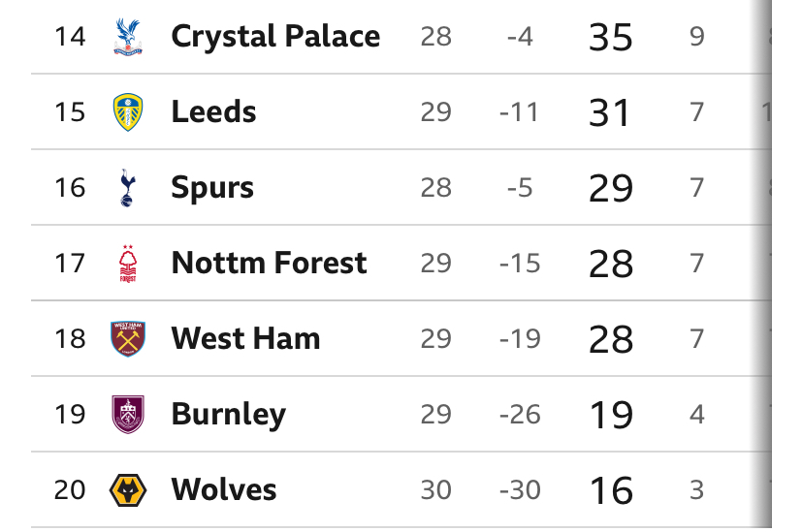Click the Wolves wolf-head crest

click(x=127, y=489)
